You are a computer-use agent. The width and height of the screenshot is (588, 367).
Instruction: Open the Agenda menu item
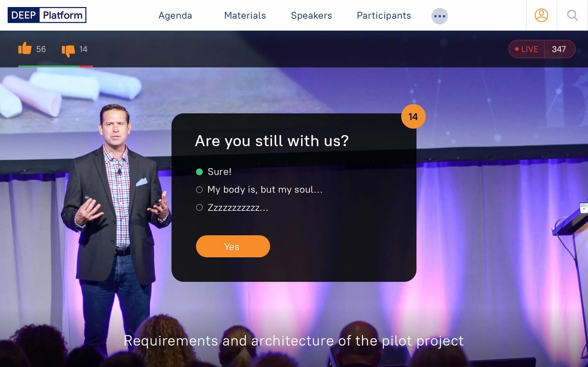point(175,15)
